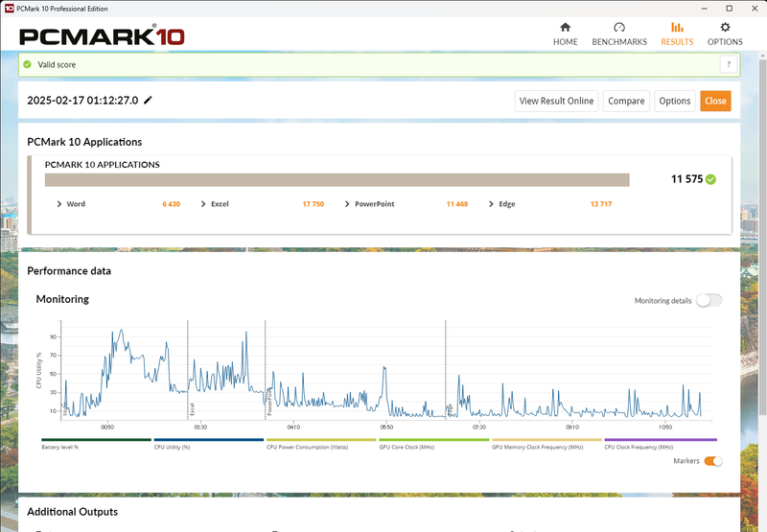
Task: Select the GPU Core Clock legend bar
Action: (x=434, y=440)
